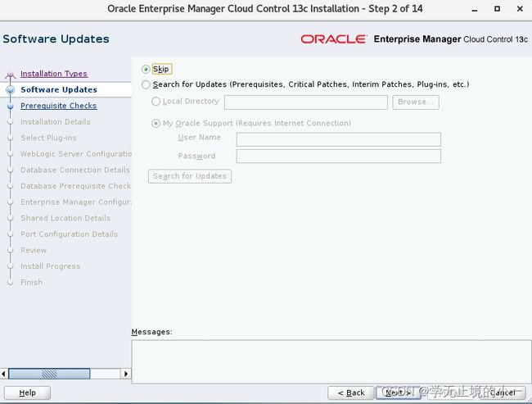This screenshot has height=404, width=532.
Task: Click the Software Updates current step bullet
Action: [11, 89]
